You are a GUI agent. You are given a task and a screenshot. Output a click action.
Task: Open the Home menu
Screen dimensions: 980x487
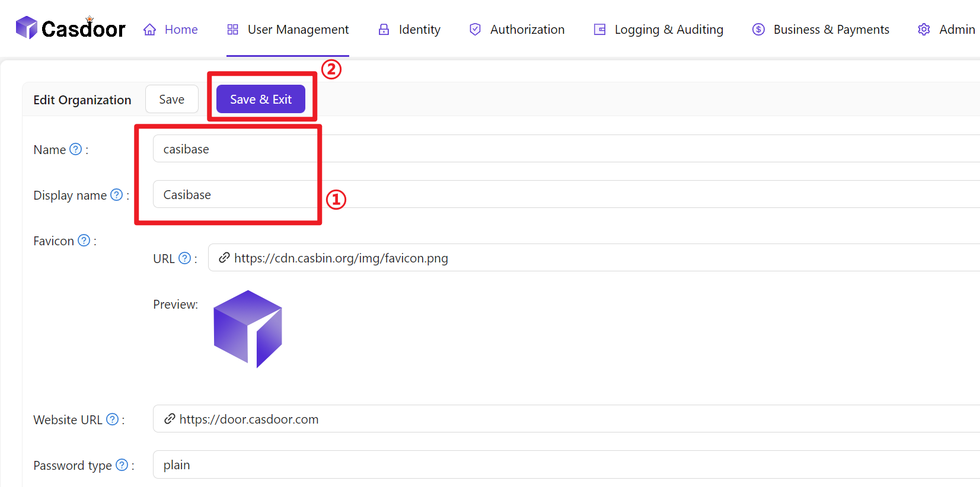[171, 30]
